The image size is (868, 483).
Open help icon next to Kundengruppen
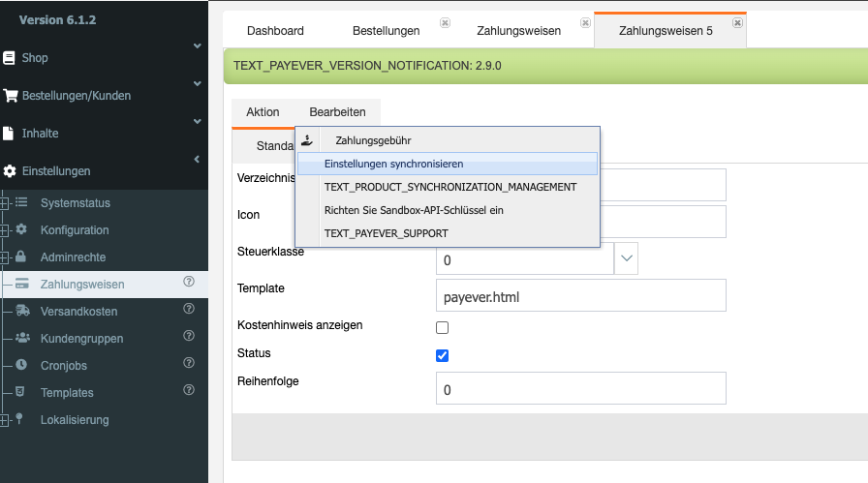pos(189,336)
